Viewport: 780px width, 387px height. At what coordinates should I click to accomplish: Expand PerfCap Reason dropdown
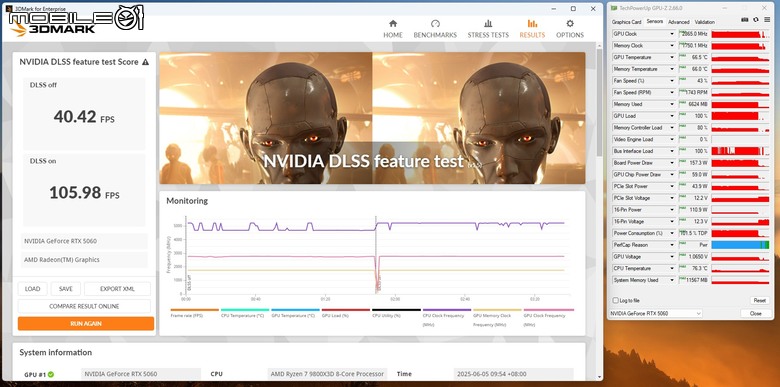coord(673,245)
